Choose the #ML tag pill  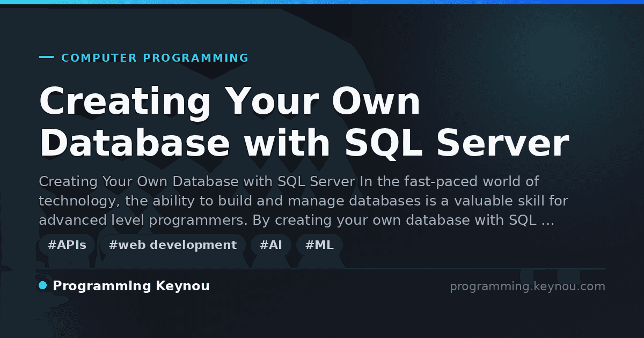pos(319,245)
